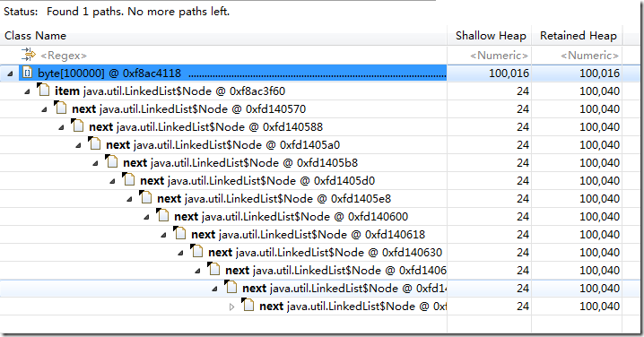Collapse the next node @ 0xfd1405b8

(x=95, y=163)
